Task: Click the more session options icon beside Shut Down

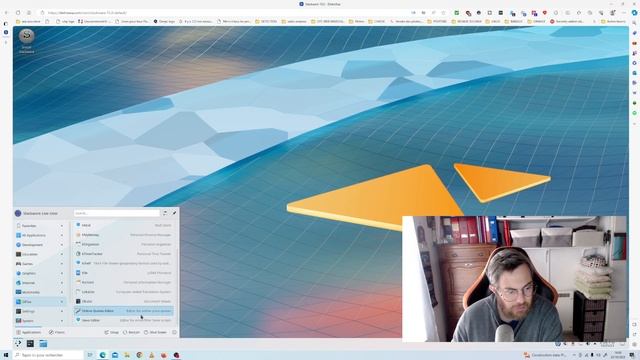Action: click(x=174, y=332)
